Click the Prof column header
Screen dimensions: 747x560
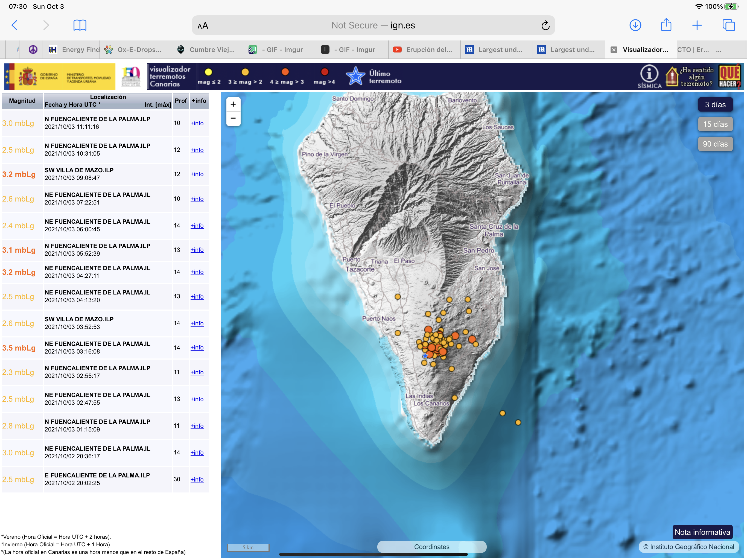pos(181,101)
